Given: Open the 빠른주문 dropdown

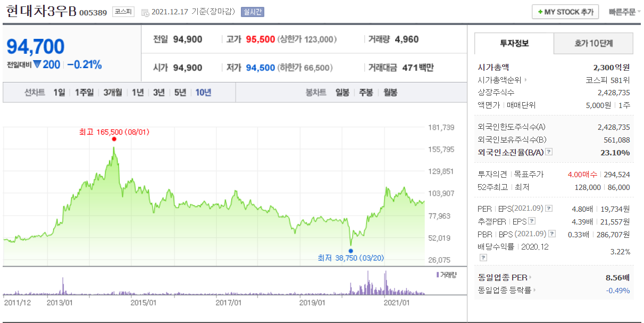Looking at the screenshot, I should coord(624,12).
